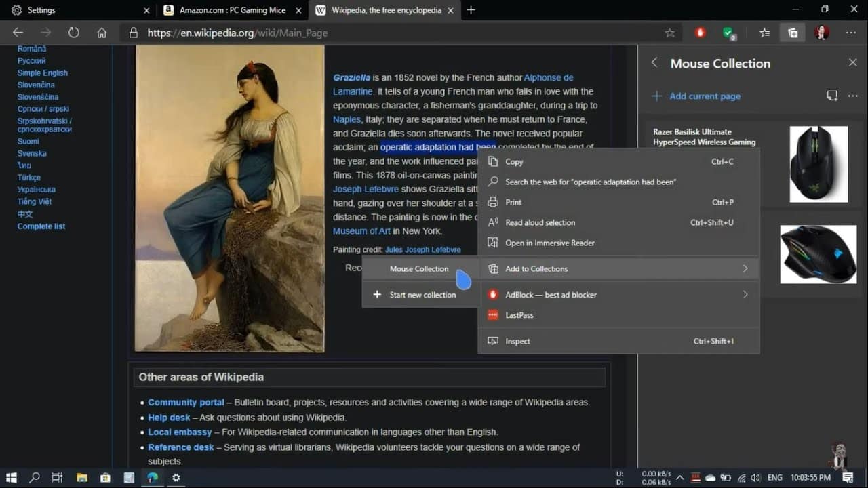
Task: Open the AdBlock extension icon in toolbar
Action: point(701,33)
